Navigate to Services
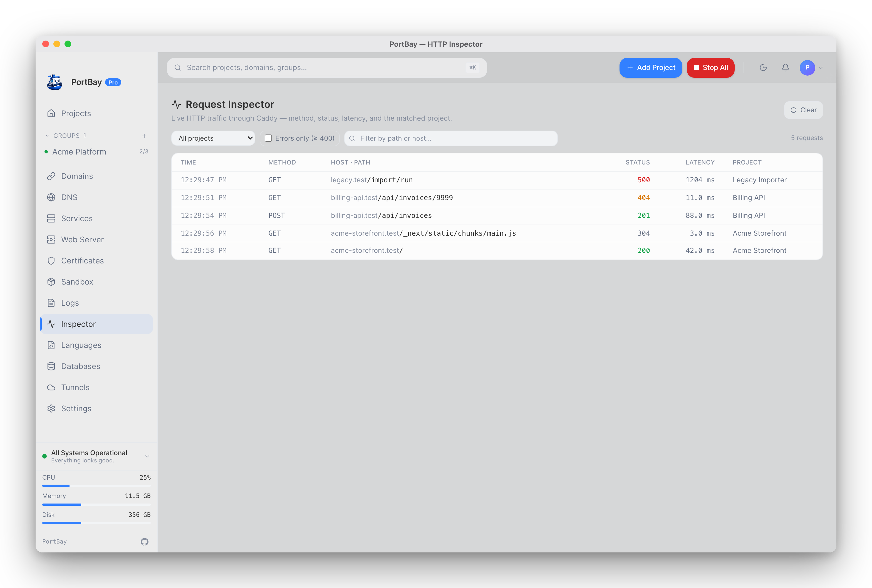This screenshot has width=872, height=588. click(x=96, y=218)
